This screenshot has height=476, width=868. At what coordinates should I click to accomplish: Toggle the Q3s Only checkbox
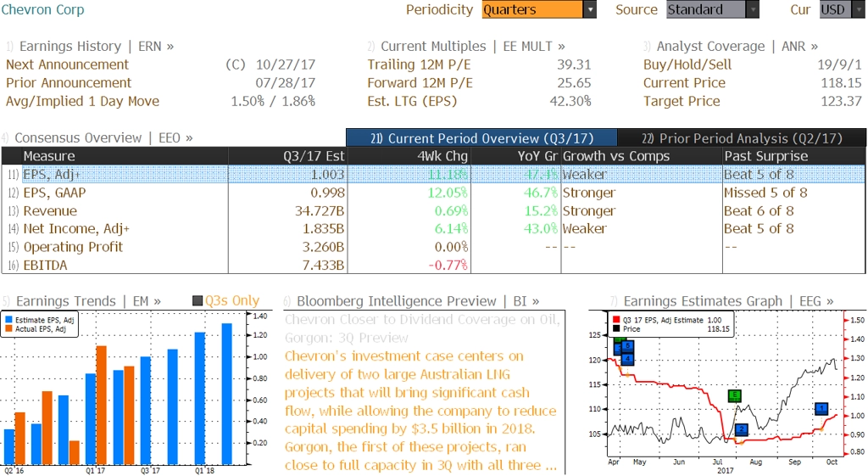pyautogui.click(x=197, y=301)
